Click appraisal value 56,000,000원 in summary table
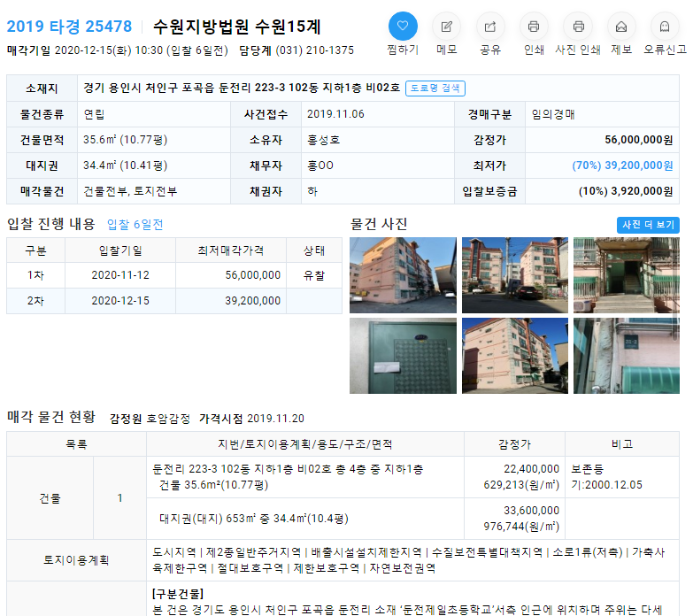 (639, 140)
